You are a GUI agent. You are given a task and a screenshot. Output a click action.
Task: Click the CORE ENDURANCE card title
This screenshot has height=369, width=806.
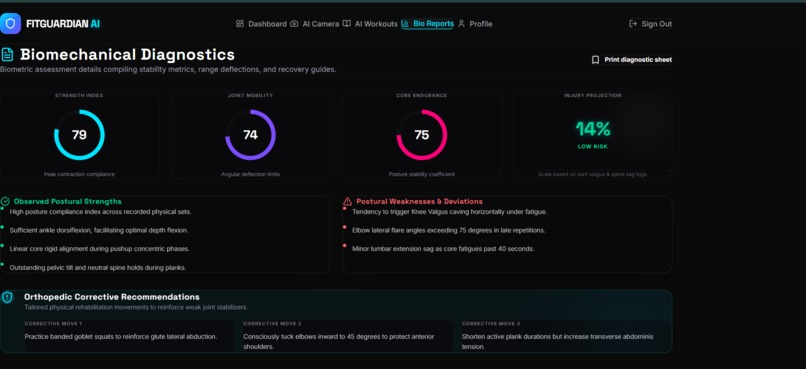[422, 96]
